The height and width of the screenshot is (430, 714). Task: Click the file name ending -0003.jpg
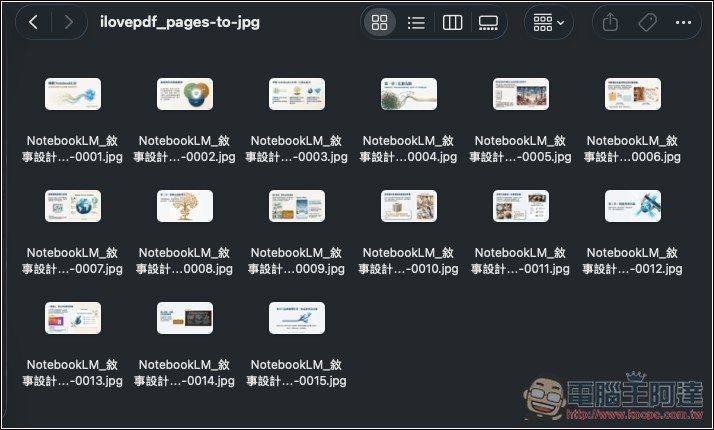click(x=296, y=149)
